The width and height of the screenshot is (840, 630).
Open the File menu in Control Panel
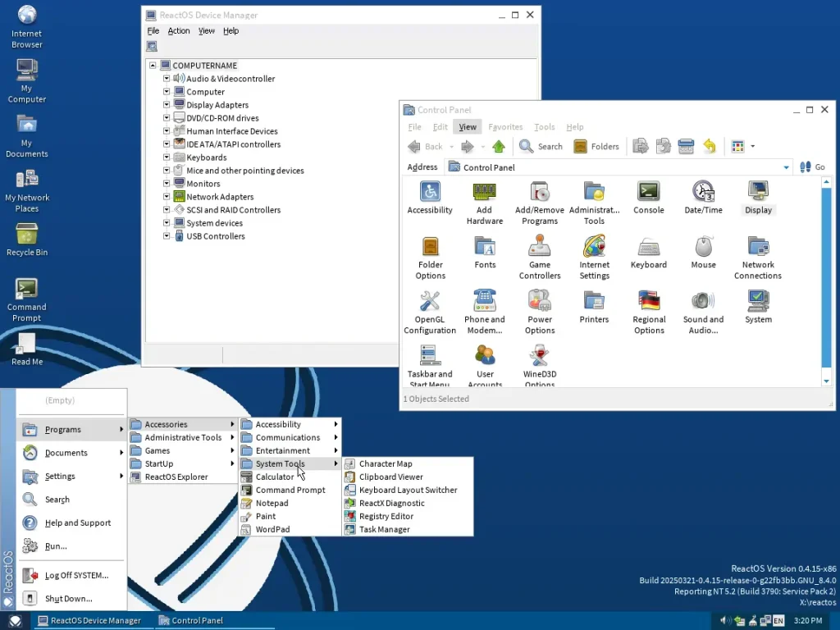coord(414,127)
